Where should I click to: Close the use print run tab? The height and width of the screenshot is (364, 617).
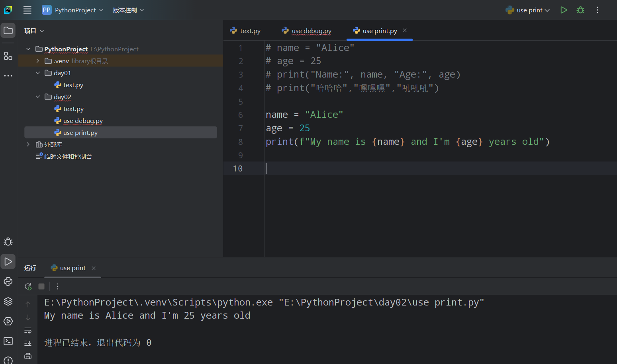[94, 268]
